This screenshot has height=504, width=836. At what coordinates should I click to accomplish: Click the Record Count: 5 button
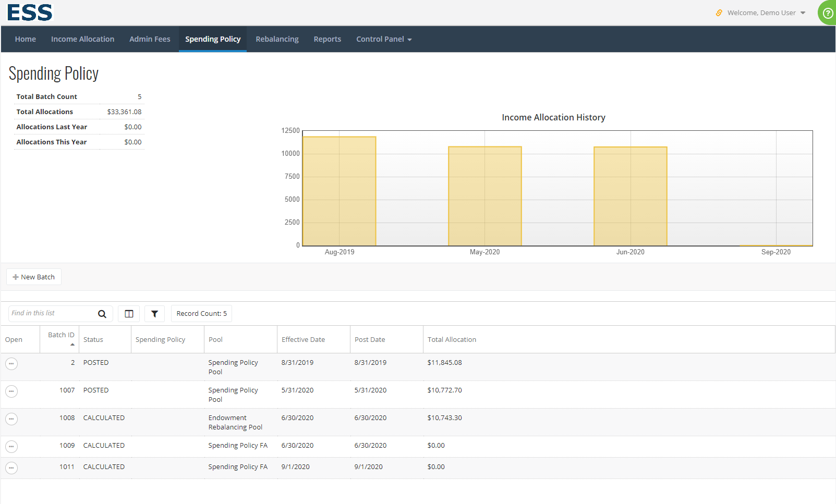(201, 313)
